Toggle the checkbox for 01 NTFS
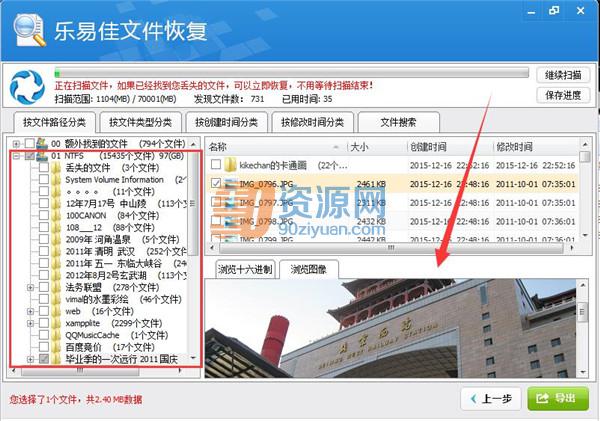Viewport: 600px width, 421px height. point(29,156)
